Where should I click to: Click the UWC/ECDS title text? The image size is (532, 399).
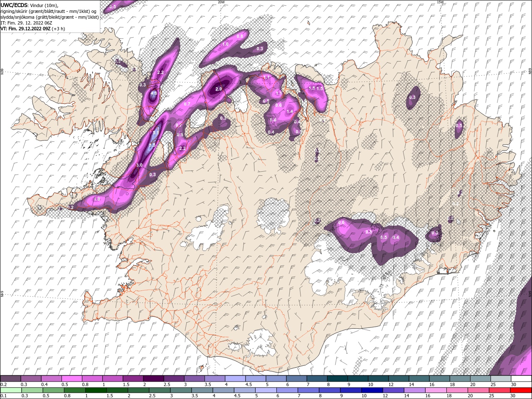(x=15, y=5)
